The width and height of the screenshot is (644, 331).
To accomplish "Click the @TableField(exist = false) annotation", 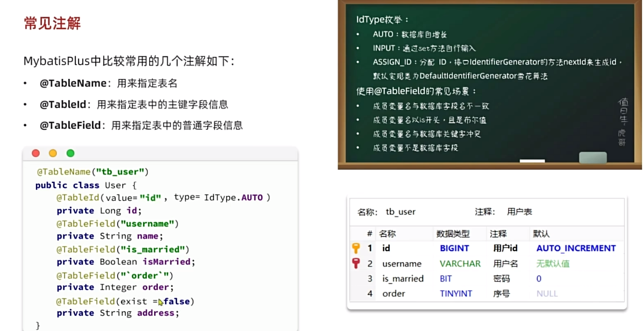I will pyautogui.click(x=125, y=301).
